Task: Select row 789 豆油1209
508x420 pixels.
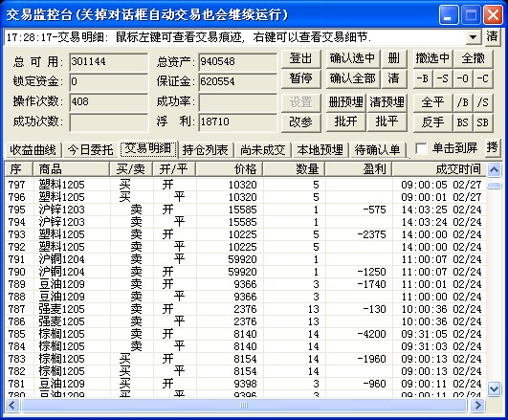Action: coord(245,284)
